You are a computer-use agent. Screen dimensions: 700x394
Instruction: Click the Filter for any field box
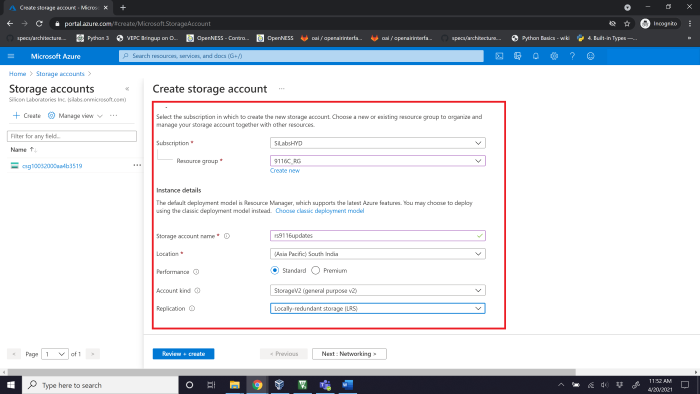(72, 136)
